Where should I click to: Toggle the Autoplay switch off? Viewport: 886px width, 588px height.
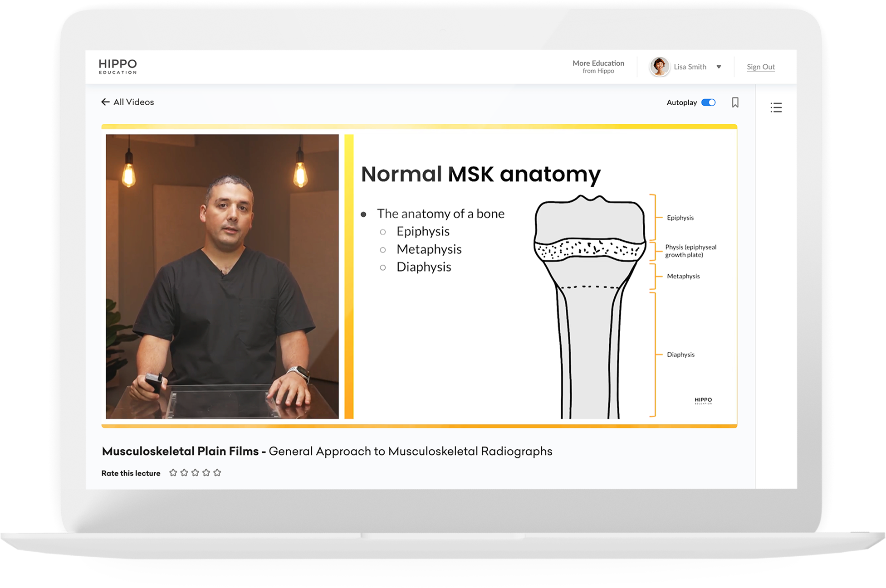[708, 102]
